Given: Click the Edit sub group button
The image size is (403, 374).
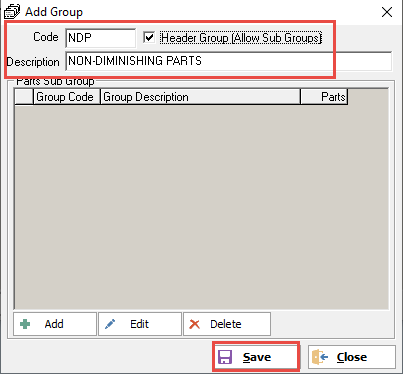Looking at the screenshot, I should [x=140, y=324].
